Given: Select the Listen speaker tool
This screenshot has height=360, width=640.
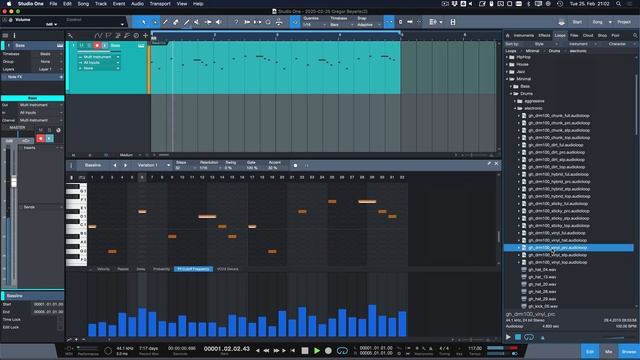Looking at the screenshot, I should pyautogui.click(x=219, y=22).
